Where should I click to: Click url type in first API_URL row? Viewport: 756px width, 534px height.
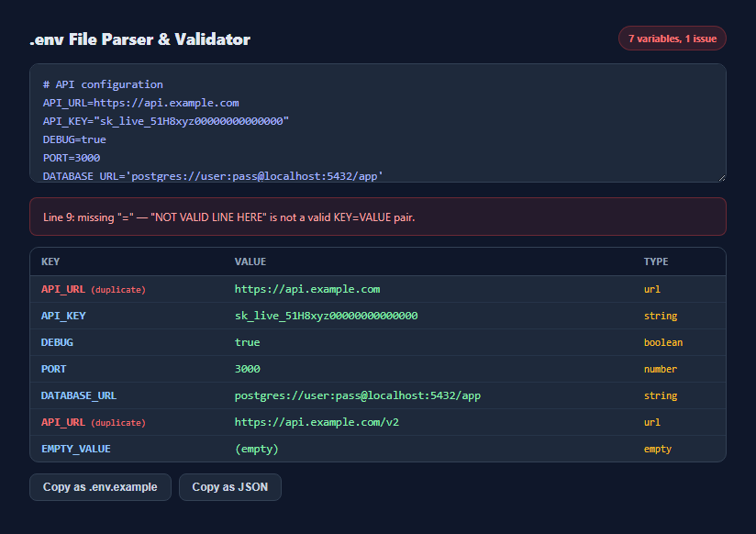[651, 289]
